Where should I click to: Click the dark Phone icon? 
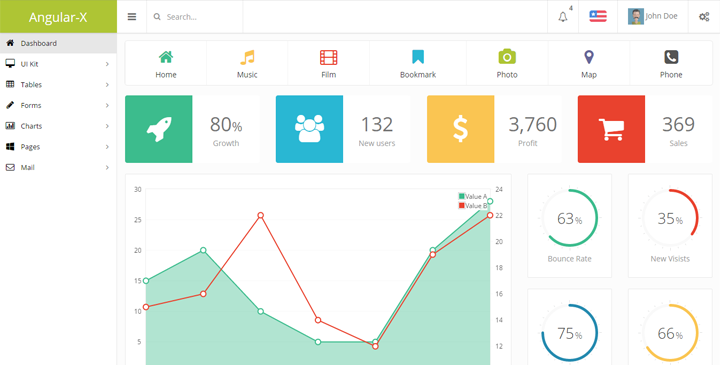(x=671, y=57)
